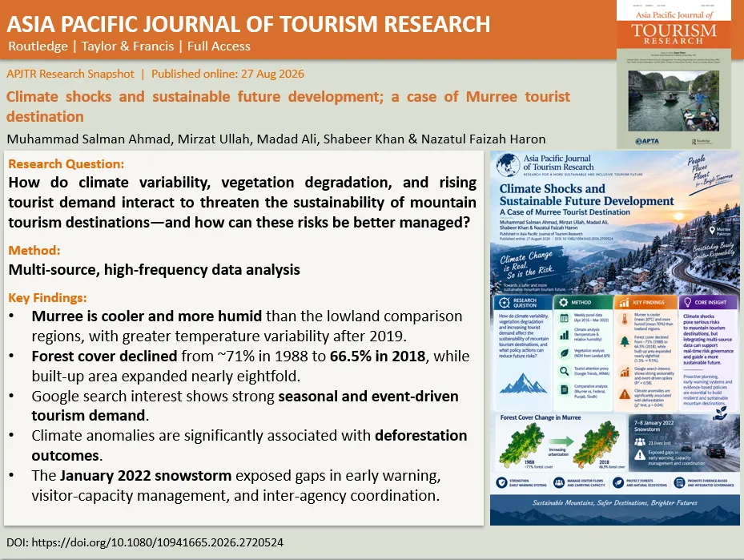Click Published online: 27 Aug 2026
The width and height of the screenshot is (744, 560).
click(x=227, y=74)
